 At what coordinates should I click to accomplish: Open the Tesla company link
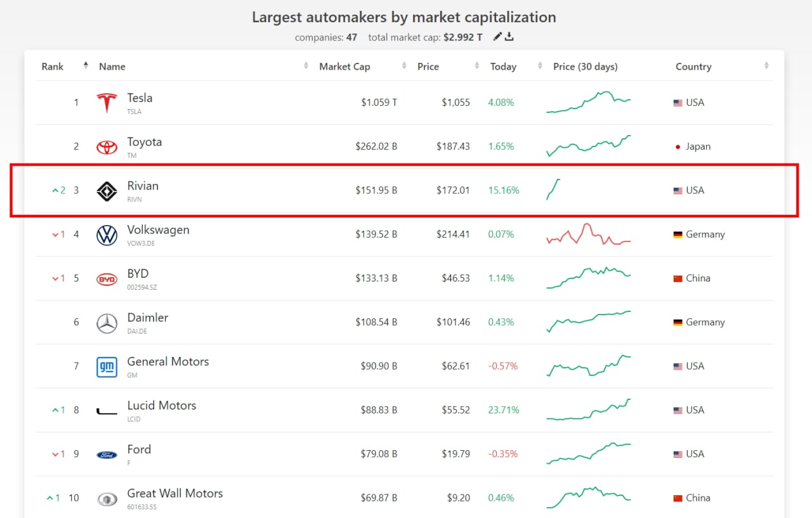point(140,98)
